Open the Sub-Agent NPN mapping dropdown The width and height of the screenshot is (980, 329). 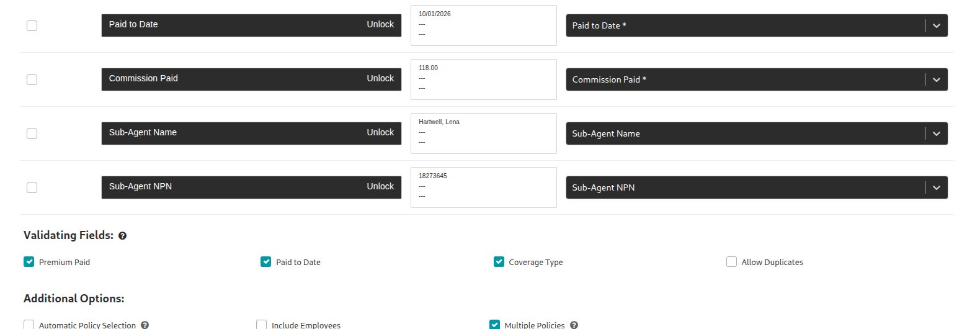(x=757, y=187)
